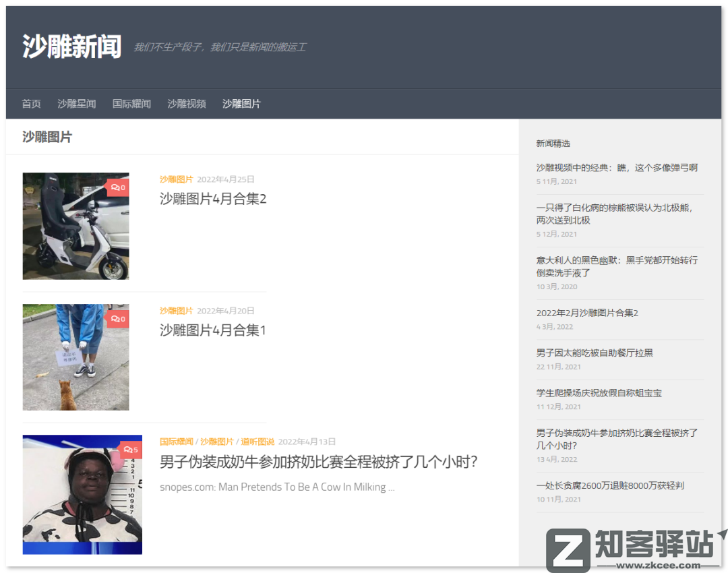Select 首页 in the navigation bar
The image size is (728, 573).
click(x=31, y=104)
